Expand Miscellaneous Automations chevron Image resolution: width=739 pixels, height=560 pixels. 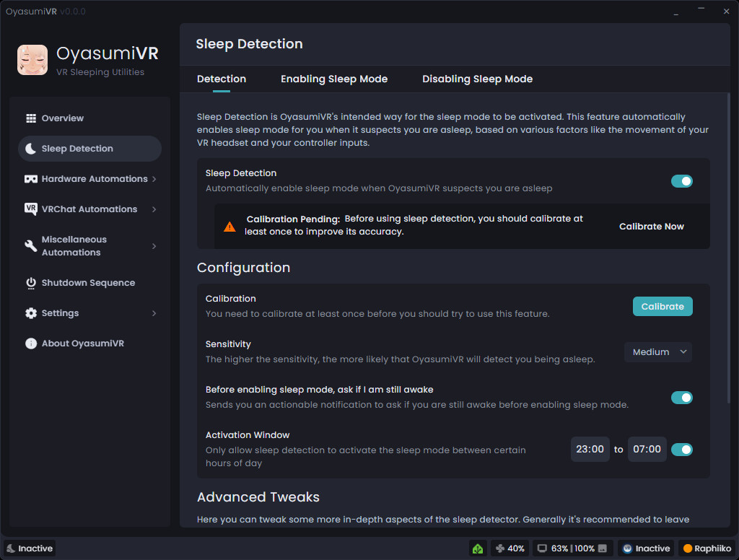[x=154, y=246]
